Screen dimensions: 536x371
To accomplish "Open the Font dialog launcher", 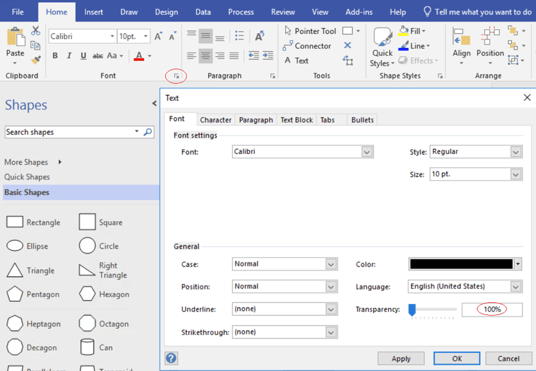I will click(x=176, y=76).
